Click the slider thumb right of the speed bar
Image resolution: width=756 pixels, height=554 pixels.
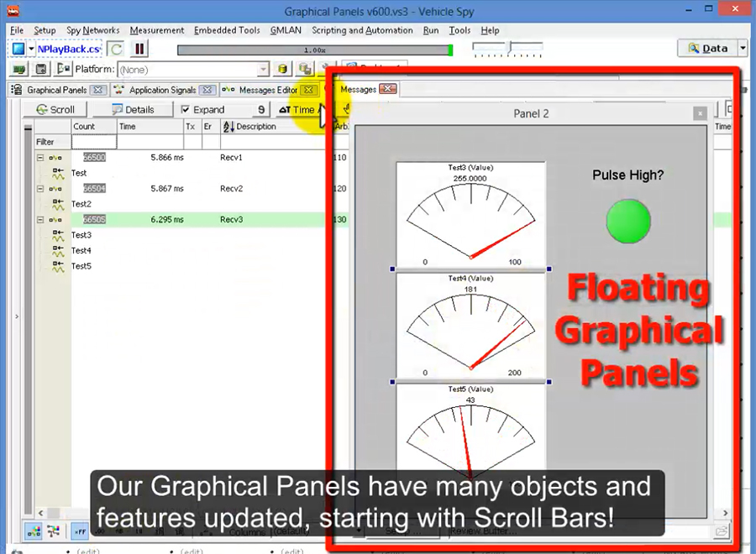510,47
